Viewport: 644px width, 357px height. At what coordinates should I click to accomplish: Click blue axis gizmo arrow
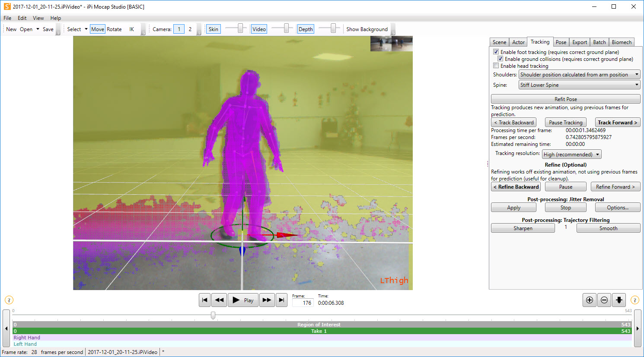(242, 251)
